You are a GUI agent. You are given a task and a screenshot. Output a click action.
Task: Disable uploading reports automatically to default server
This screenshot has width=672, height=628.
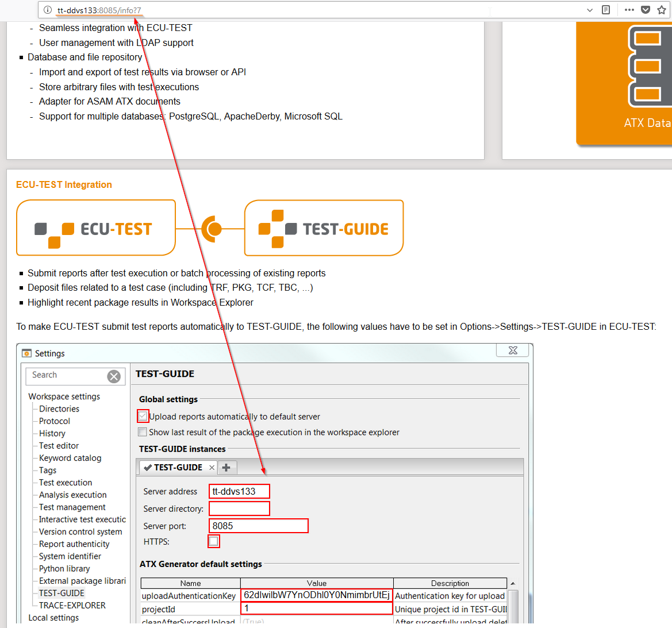coord(143,415)
